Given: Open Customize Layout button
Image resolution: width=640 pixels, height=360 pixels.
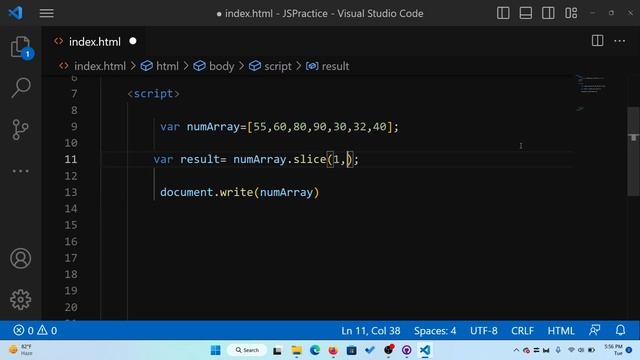Looking at the screenshot, I should tap(571, 13).
